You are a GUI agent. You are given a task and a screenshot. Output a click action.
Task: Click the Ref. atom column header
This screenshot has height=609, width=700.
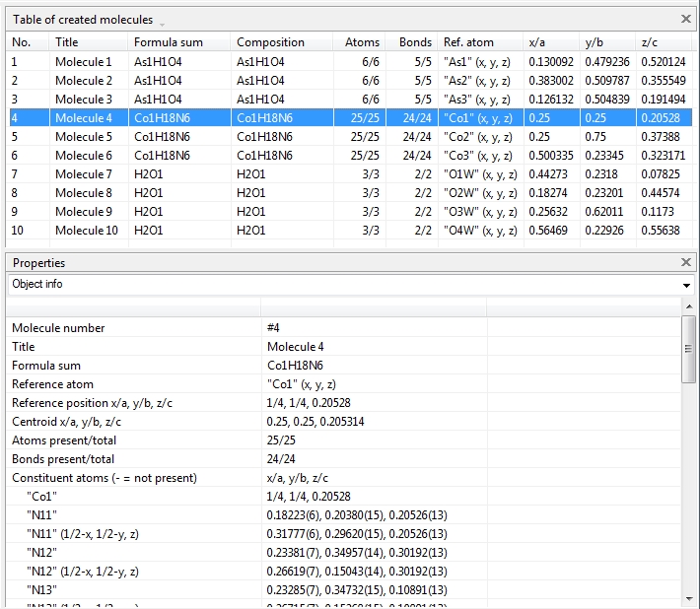coord(468,42)
